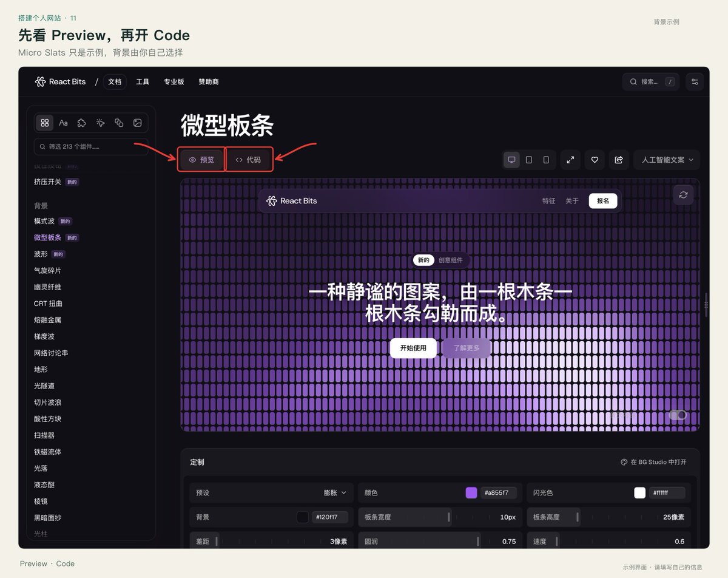Open 梯度波 in the sidebar
Image resolution: width=728 pixels, height=578 pixels.
[44, 336]
